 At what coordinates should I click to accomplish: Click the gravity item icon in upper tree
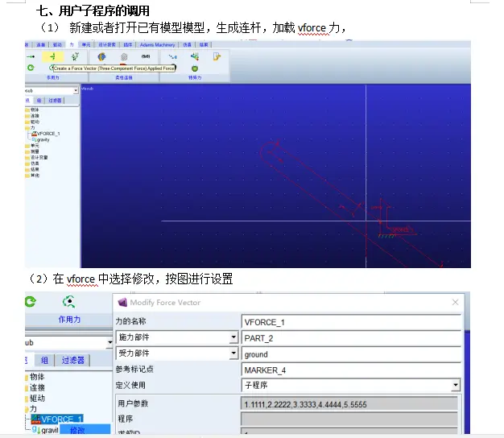34,140
